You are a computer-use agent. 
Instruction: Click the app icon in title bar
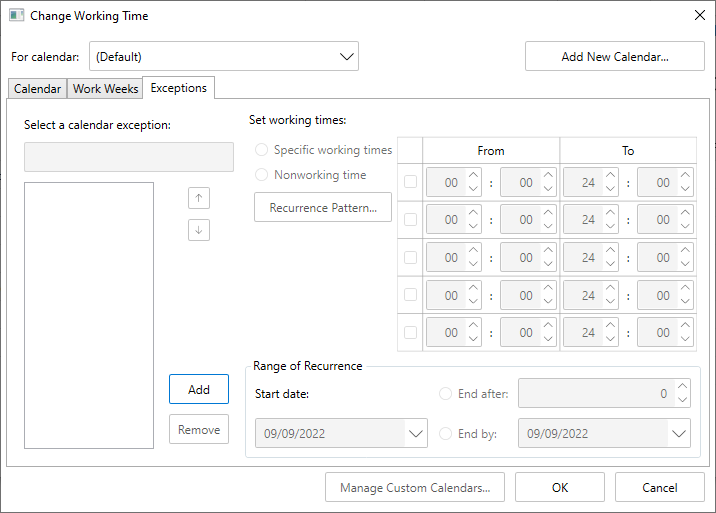[17, 16]
